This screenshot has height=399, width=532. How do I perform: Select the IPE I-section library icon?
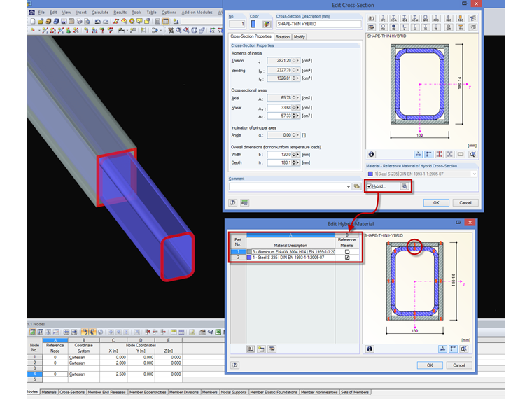click(x=383, y=19)
